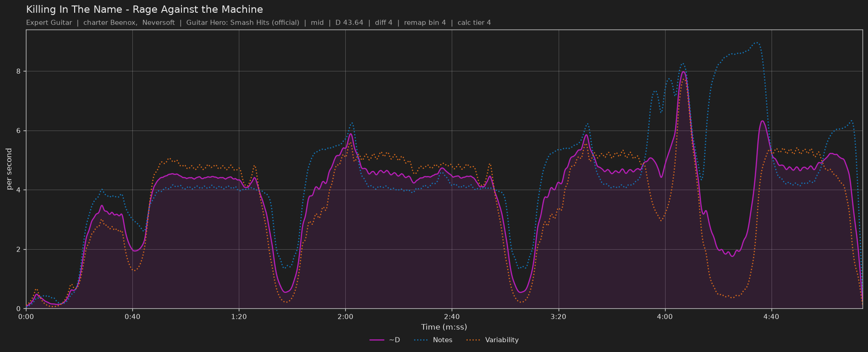Click the '0' y-axis tick label
The height and width of the screenshot is (352, 868).
[x=19, y=309]
